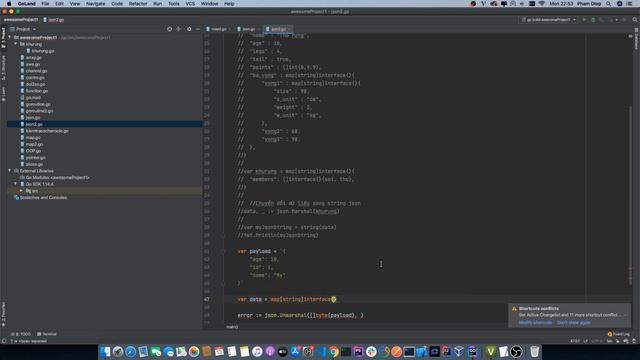Open the Trash in the Dock

tap(534, 351)
